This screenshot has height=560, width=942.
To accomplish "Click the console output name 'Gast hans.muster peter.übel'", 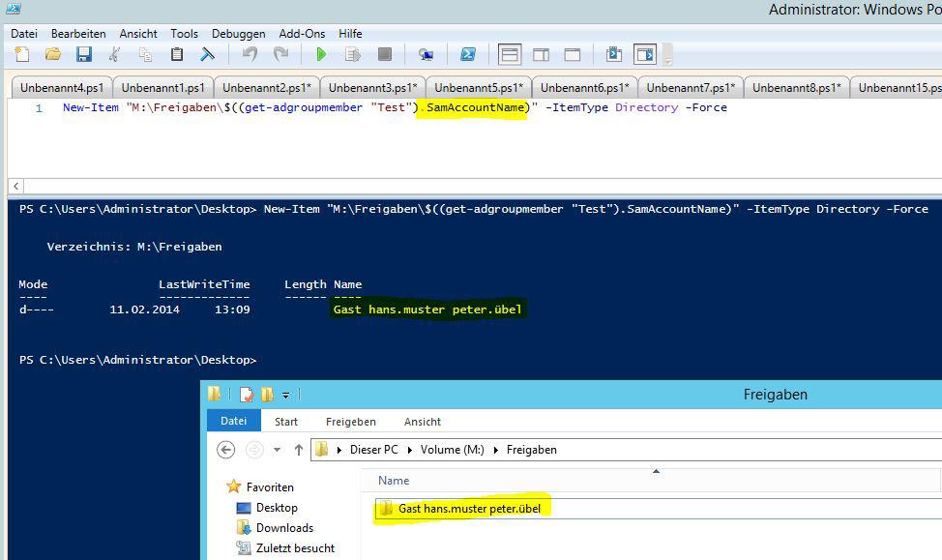I will [427, 309].
